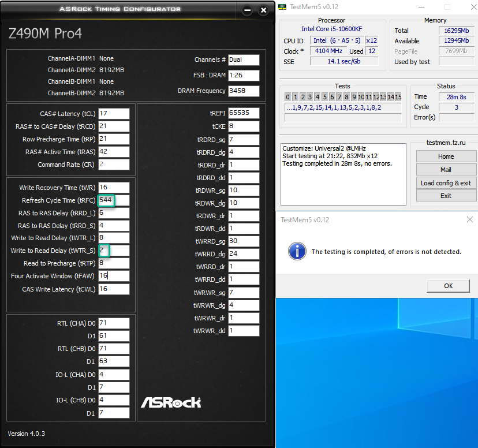Click the tWRRD_dg field showing 24
This screenshot has width=478, height=448.
pyautogui.click(x=244, y=254)
